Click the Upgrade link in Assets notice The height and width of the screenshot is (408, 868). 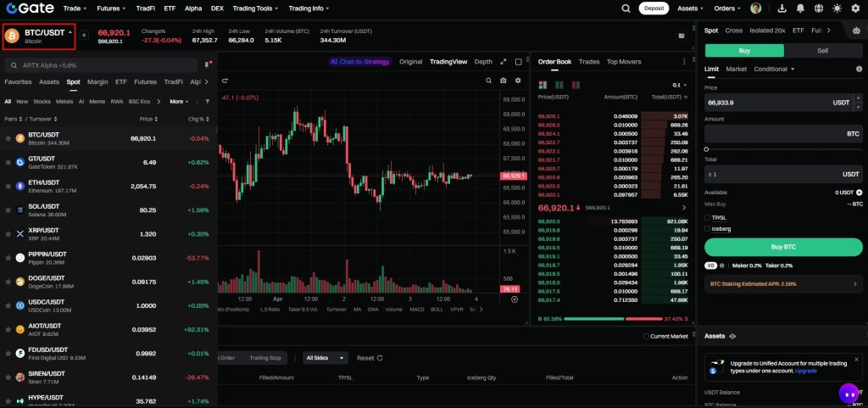coord(805,371)
